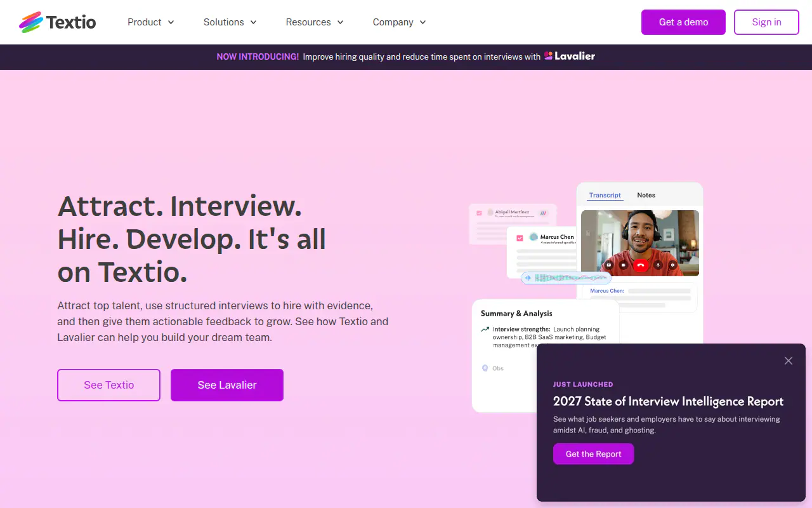Click the See Textio button
The image size is (812, 508).
[x=108, y=385]
